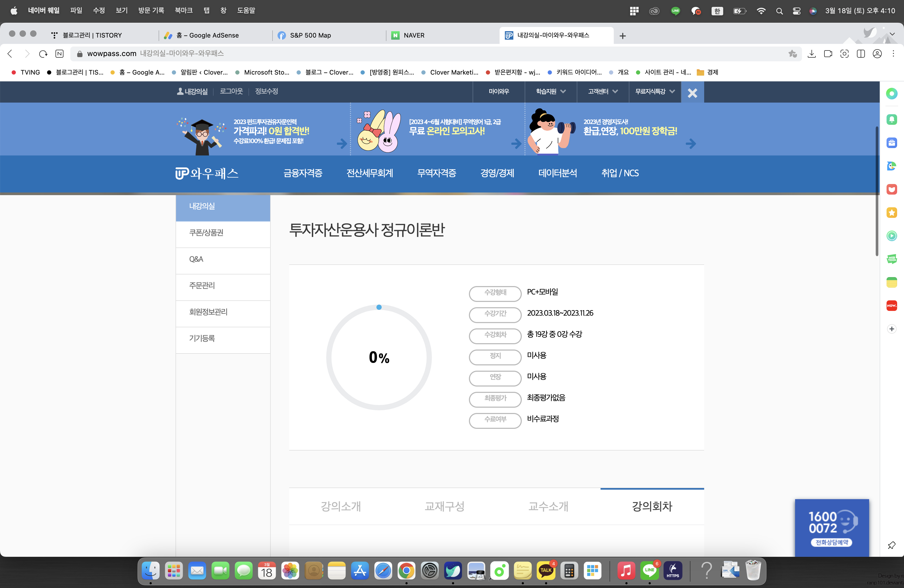Click the screen capture icon in toolbar
Viewport: 904px width, 588px height.
coord(844,54)
